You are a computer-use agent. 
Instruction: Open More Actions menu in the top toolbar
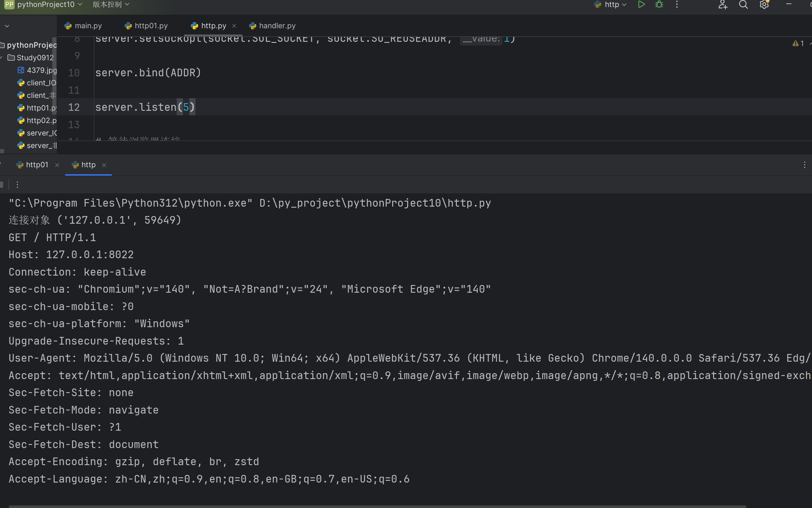click(x=677, y=5)
